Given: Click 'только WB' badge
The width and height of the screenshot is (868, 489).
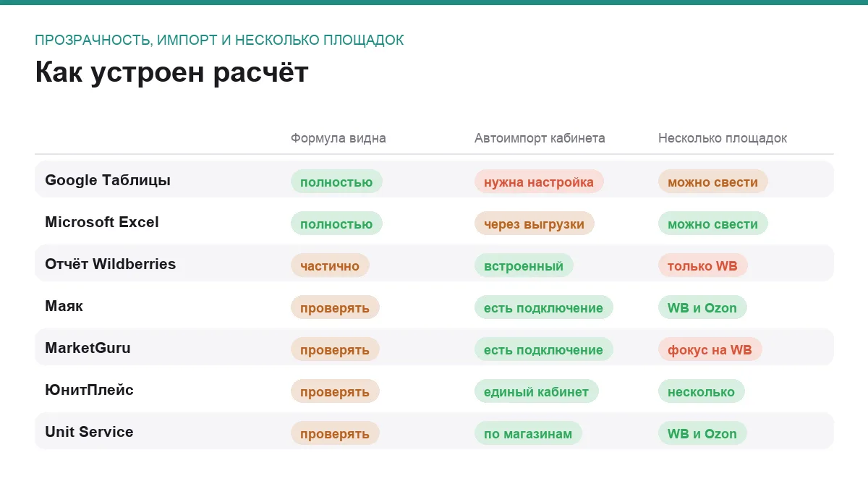Looking at the screenshot, I should tap(702, 265).
